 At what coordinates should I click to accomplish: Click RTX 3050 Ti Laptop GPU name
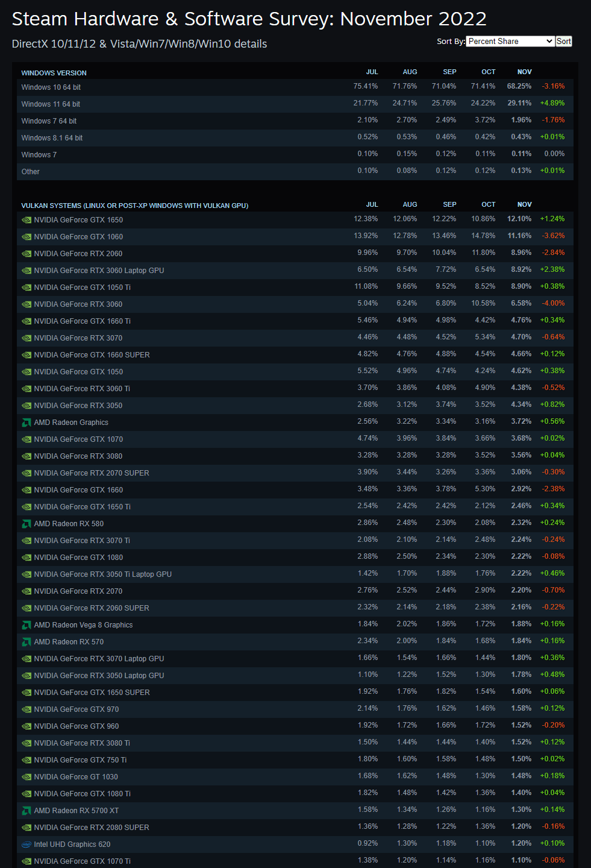click(103, 574)
